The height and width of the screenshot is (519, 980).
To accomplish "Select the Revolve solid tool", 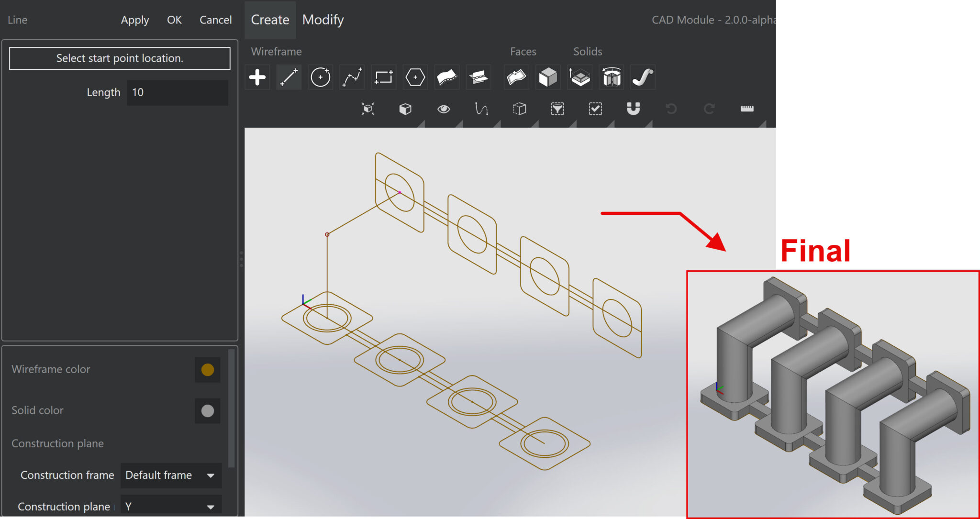I will pos(612,77).
